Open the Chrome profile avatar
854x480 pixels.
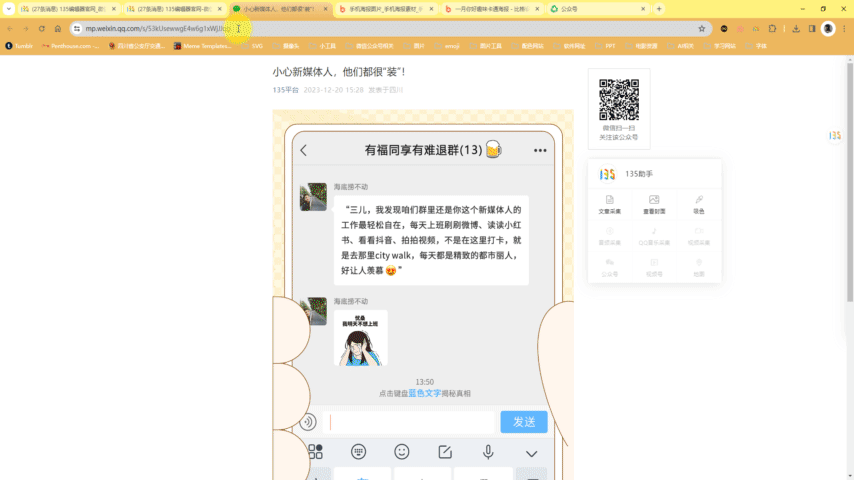click(828, 28)
